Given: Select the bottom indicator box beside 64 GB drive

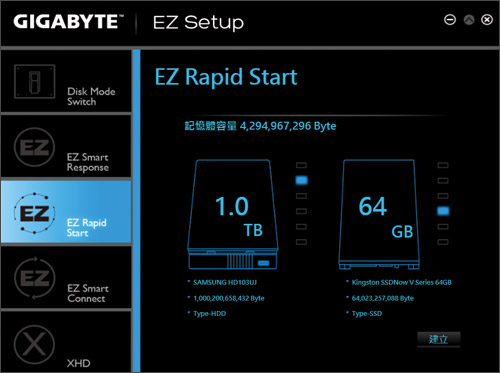Looking at the screenshot, I should [443, 242].
